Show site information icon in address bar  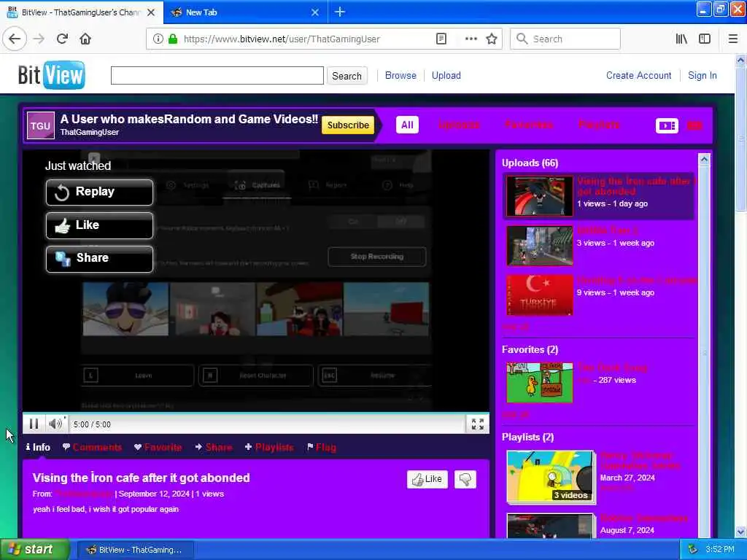tap(158, 39)
